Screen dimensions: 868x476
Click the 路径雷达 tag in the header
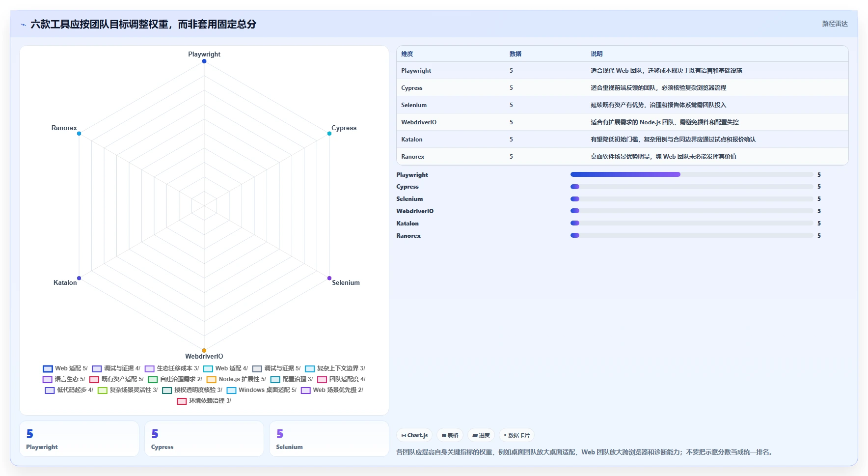[835, 24]
